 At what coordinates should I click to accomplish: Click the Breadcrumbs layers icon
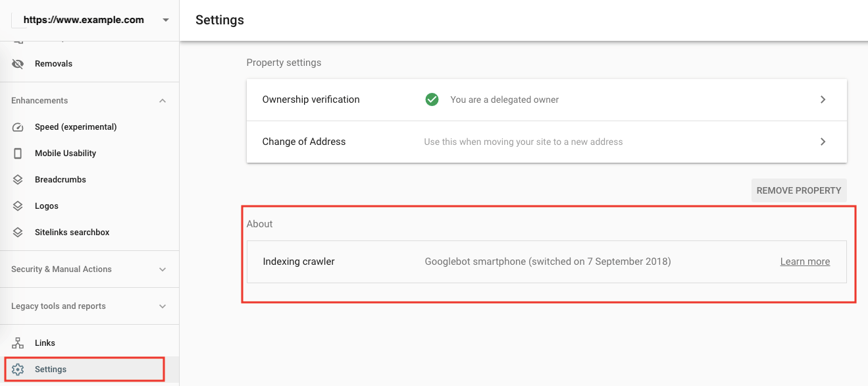coord(18,180)
